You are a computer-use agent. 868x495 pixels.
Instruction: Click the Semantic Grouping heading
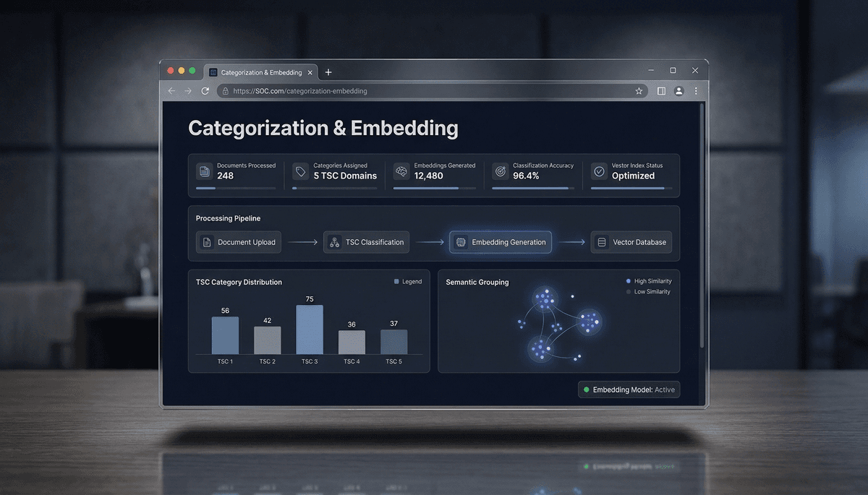477,282
